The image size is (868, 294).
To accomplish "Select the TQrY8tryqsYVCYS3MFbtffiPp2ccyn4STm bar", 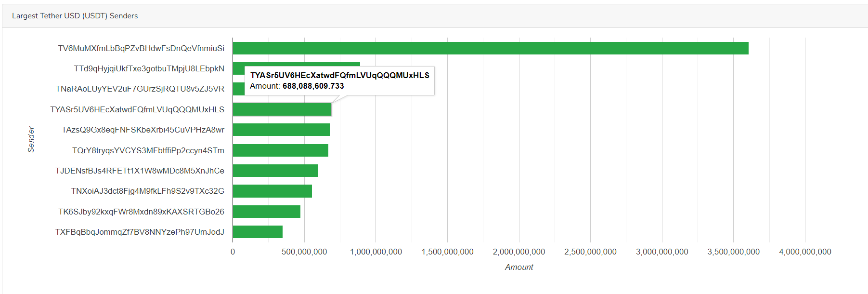I will coord(280,150).
